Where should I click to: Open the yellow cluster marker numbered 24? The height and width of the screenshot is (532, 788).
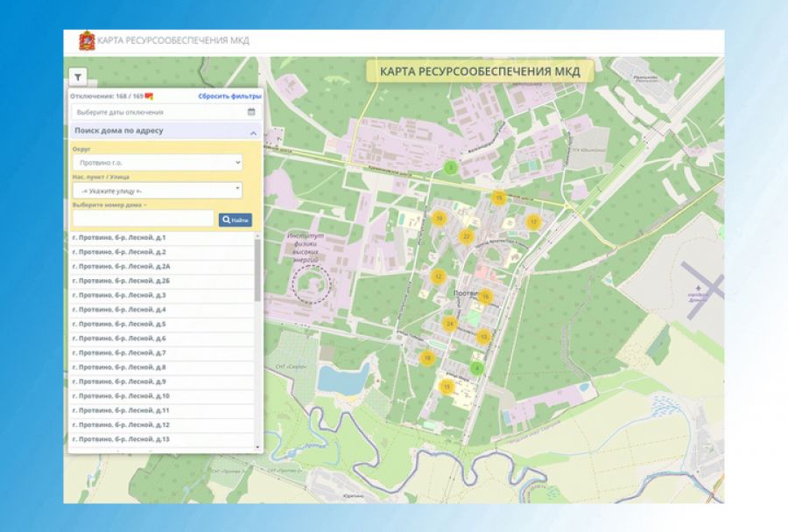coord(450,324)
